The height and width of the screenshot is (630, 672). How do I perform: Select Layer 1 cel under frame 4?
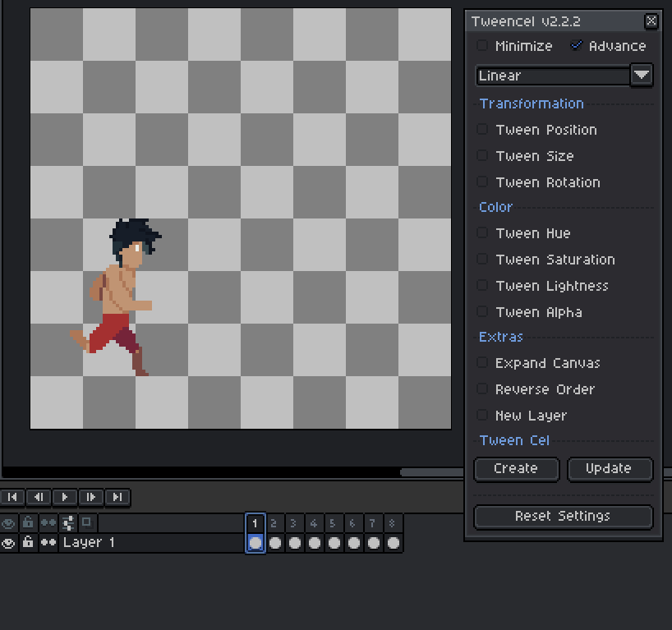pos(314,543)
